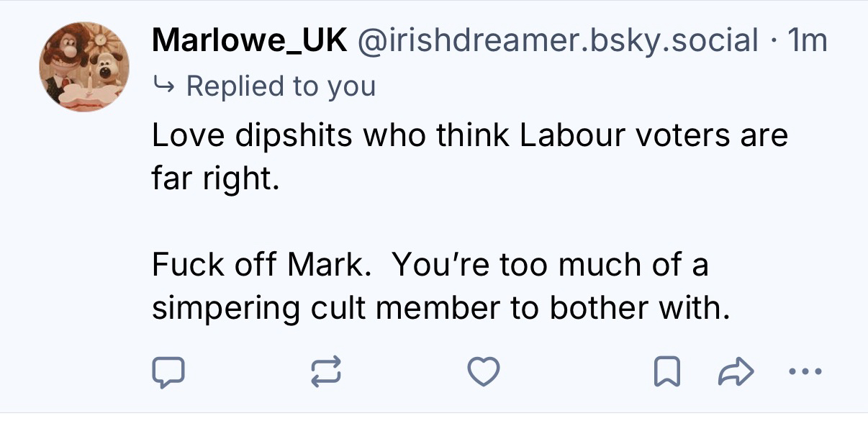868x421 pixels.
Task: Click the 'Replied to you' label
Action: tap(281, 86)
